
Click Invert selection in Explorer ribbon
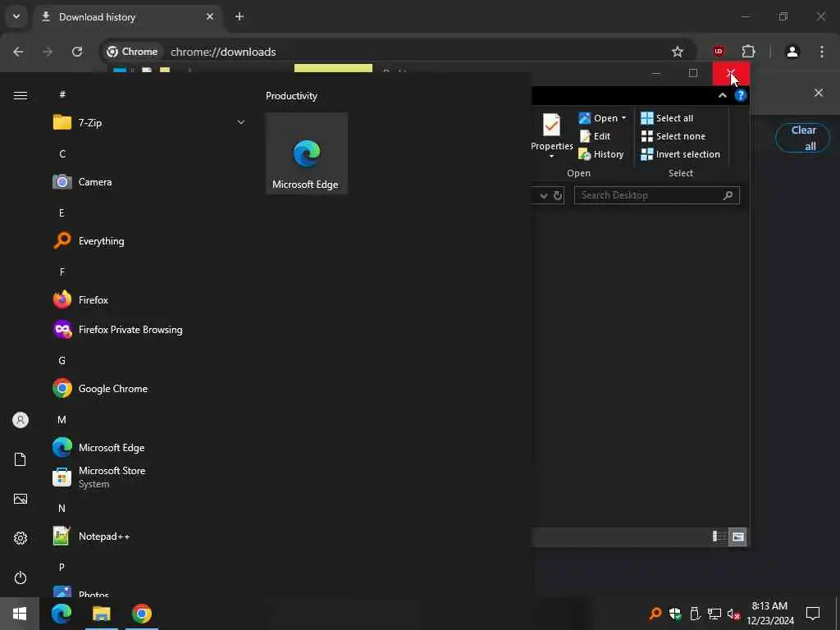point(680,154)
